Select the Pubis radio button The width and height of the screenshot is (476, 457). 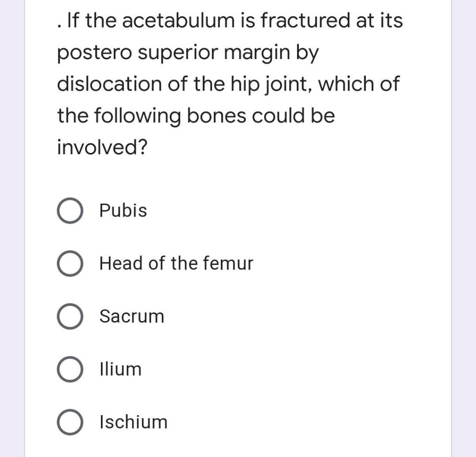click(70, 211)
